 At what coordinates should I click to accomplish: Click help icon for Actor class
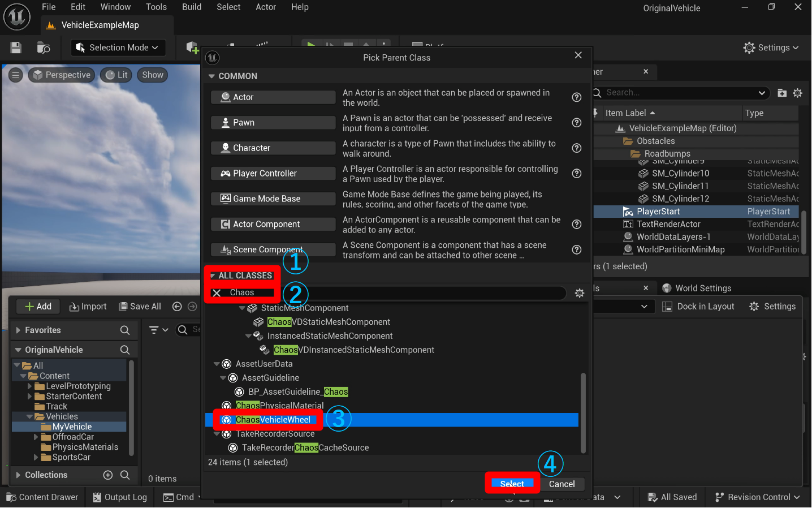pos(577,97)
